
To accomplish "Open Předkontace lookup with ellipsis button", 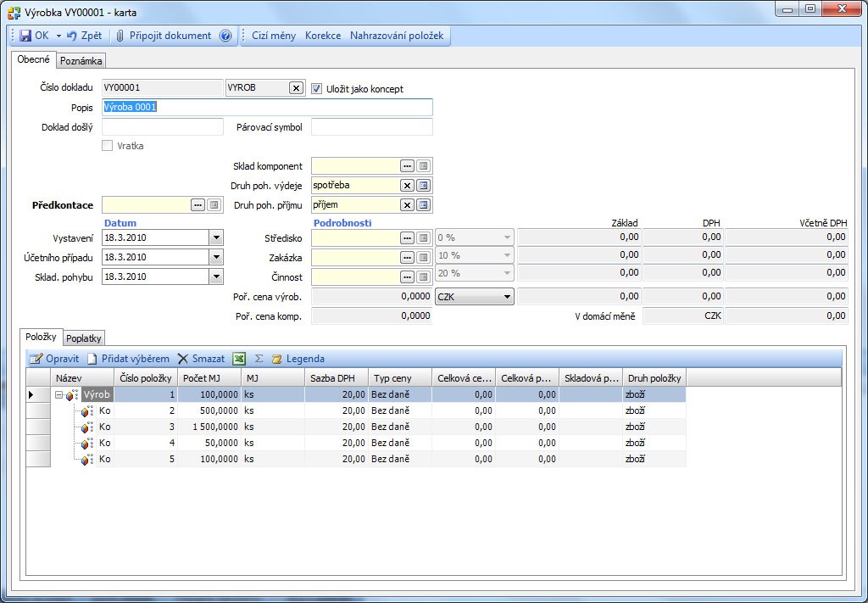I will [198, 205].
